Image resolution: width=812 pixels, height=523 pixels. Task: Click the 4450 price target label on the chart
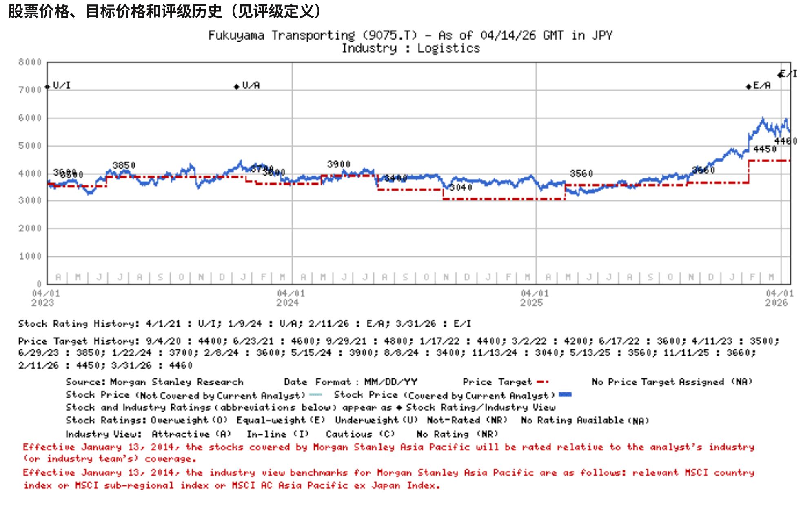(x=765, y=149)
